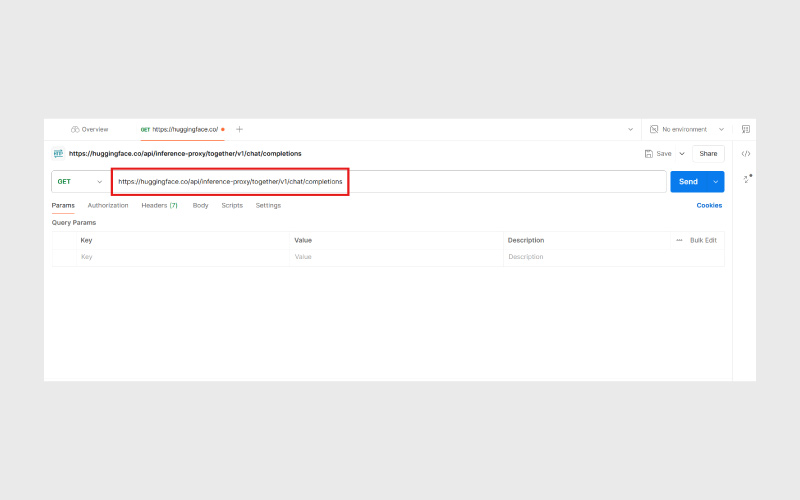Click the Overview tab icon
Viewport: 800px width, 500px height.
pos(75,129)
